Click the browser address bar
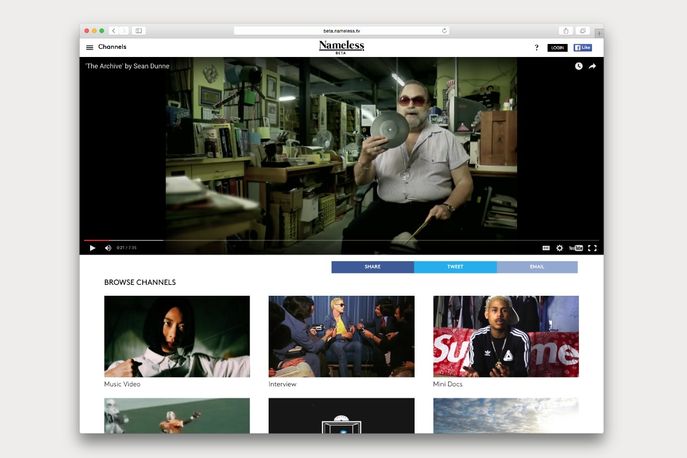Image resolution: width=687 pixels, height=458 pixels. click(341, 31)
